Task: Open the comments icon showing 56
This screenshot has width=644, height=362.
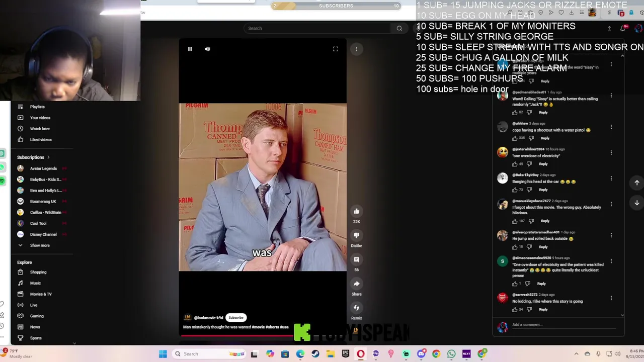Action: coord(356,259)
